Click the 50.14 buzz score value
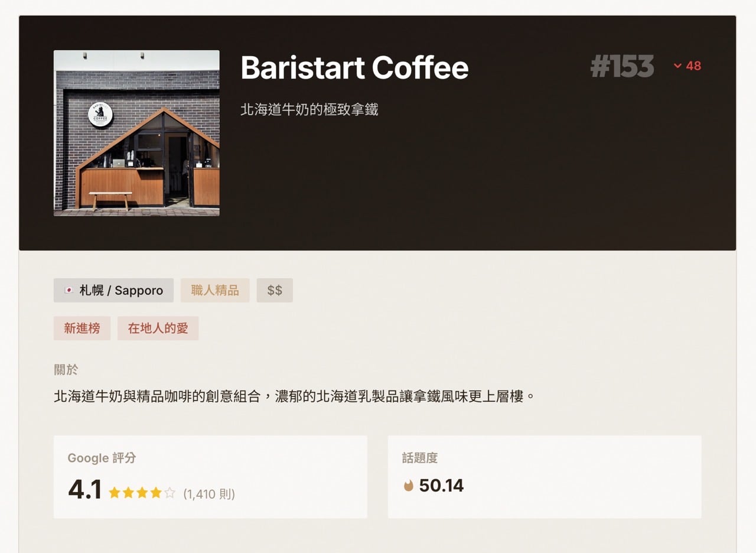 441,486
